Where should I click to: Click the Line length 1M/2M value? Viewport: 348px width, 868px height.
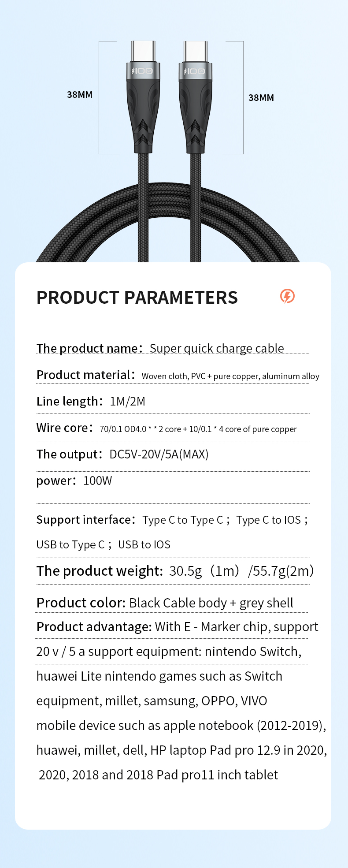click(127, 401)
